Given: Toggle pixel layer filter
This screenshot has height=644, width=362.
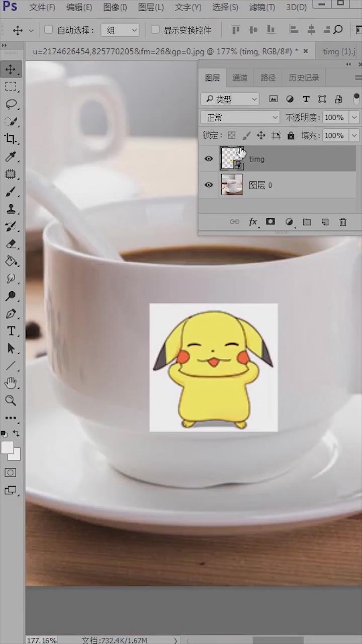Looking at the screenshot, I should (x=274, y=99).
